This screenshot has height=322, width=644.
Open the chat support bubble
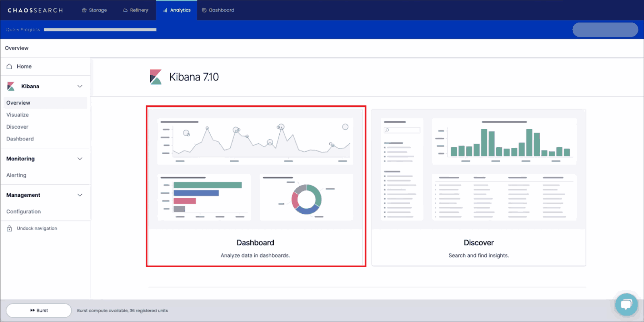point(626,304)
